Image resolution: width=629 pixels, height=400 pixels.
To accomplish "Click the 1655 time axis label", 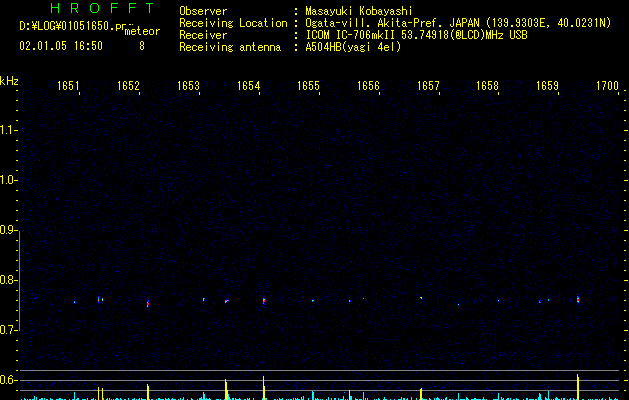I will coord(308,86).
